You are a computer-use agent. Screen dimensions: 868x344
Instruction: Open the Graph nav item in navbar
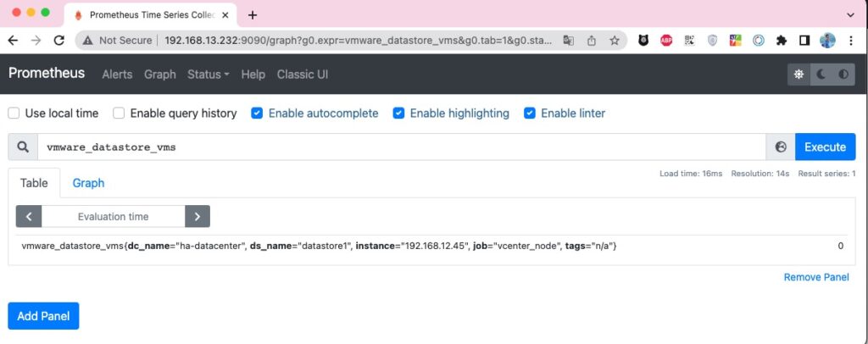coord(160,74)
